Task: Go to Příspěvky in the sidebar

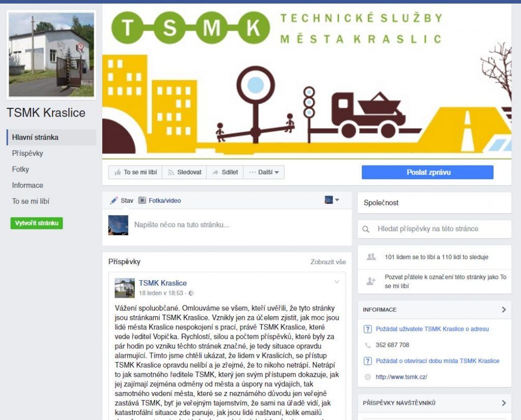Action: [27, 153]
